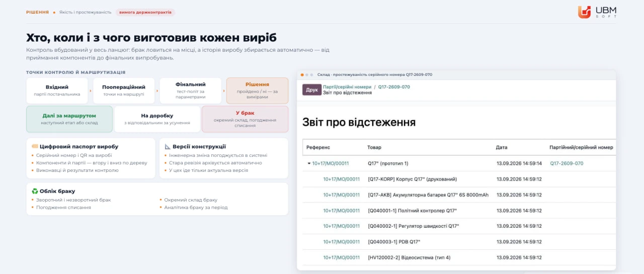Click the вимога держконтрактів tag
644x274 pixels.
pos(145,12)
